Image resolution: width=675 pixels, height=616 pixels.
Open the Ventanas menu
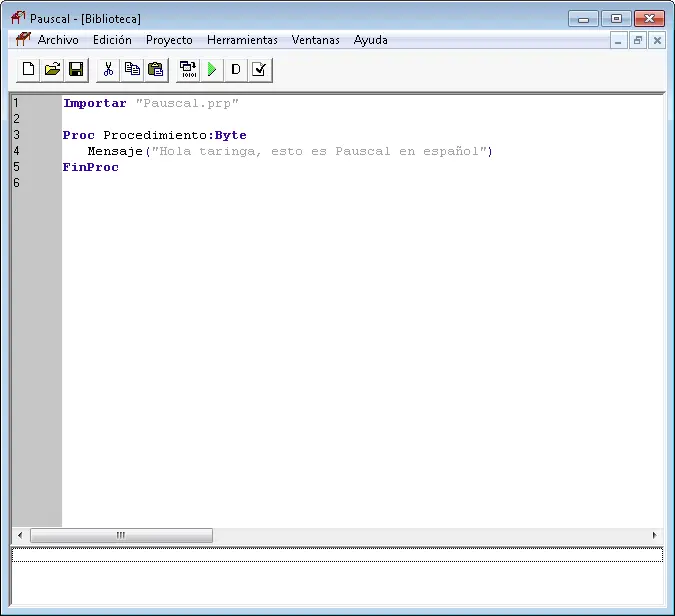point(316,40)
